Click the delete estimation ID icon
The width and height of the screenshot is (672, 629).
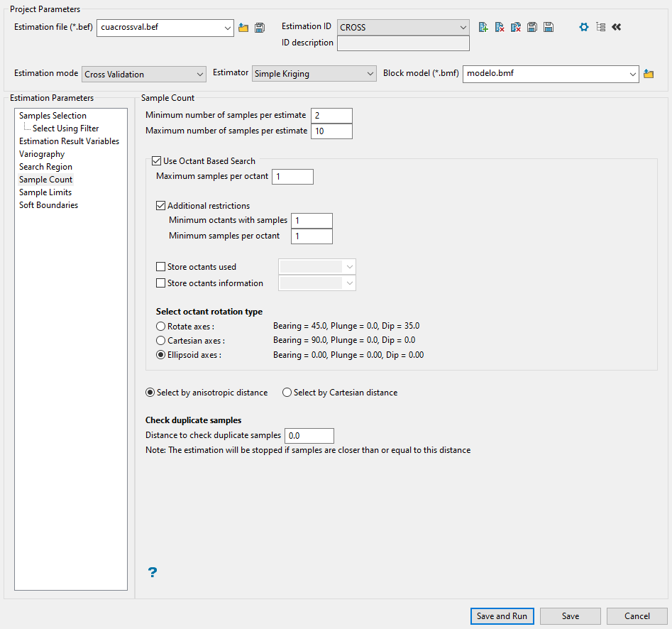click(500, 27)
